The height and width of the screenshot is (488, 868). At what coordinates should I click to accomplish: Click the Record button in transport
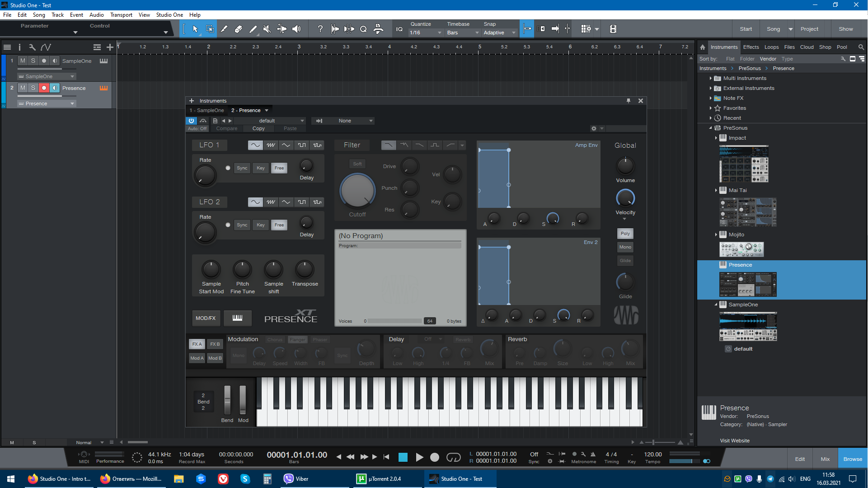pyautogui.click(x=434, y=457)
